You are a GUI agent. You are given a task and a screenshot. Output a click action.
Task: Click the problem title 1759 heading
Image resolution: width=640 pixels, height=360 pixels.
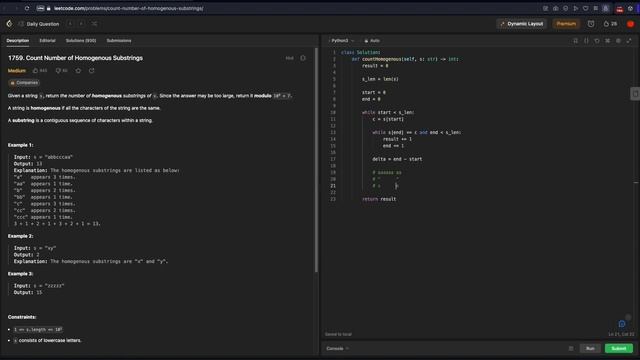click(76, 58)
